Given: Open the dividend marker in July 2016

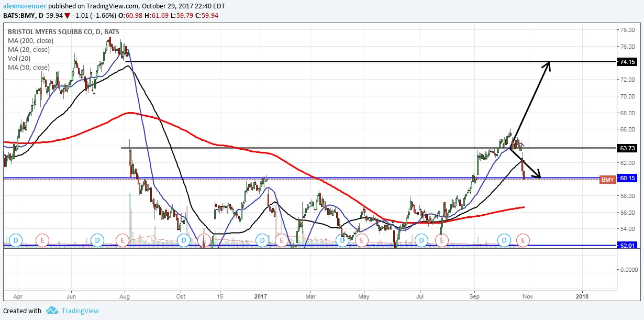Looking at the screenshot, I should coord(97,240).
